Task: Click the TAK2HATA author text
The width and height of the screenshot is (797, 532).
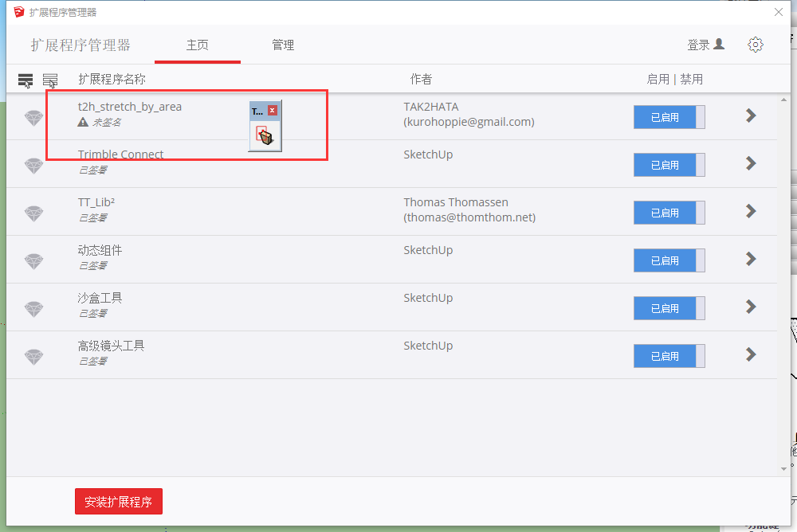Action: pyautogui.click(x=431, y=107)
